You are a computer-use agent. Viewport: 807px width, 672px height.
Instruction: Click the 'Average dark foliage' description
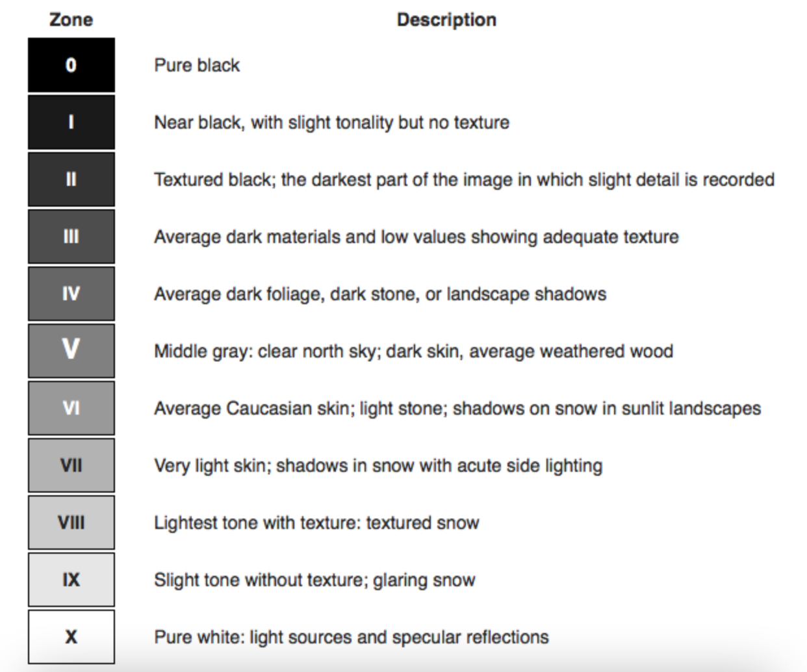point(380,294)
